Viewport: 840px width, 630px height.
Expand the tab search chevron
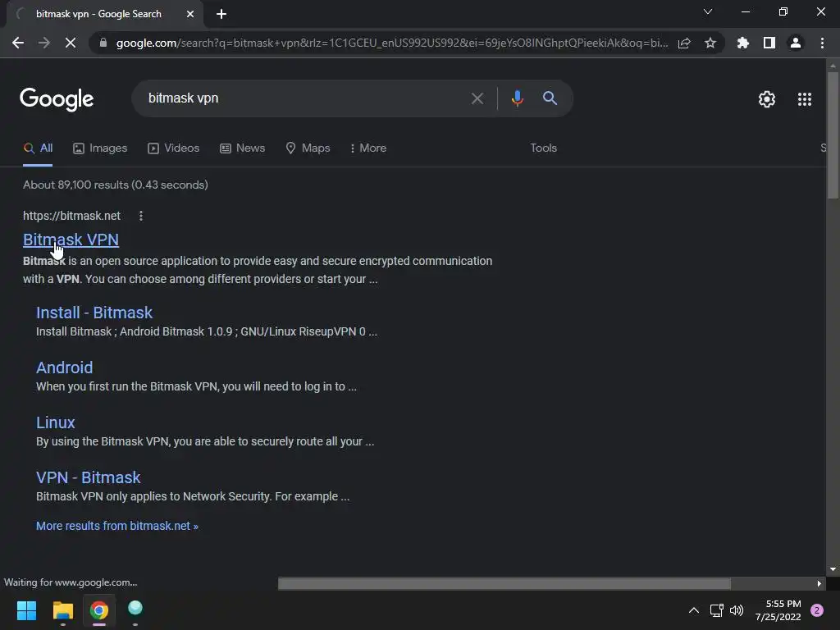708,11
